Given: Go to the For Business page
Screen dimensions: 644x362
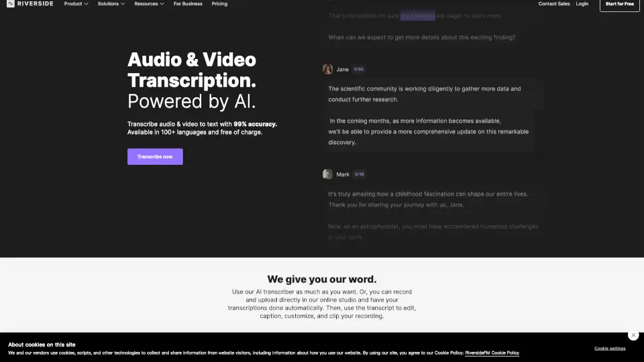Looking at the screenshot, I should tap(188, 4).
